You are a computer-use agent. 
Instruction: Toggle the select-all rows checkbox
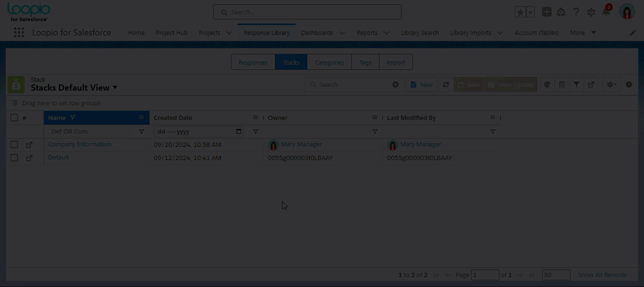14,118
